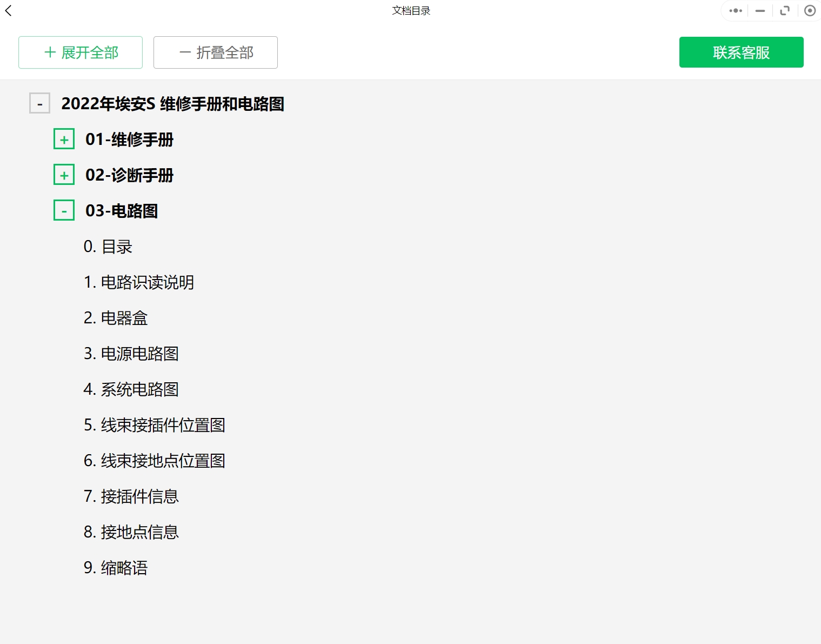Collapse the 2022年埃安S root node

tap(39, 103)
